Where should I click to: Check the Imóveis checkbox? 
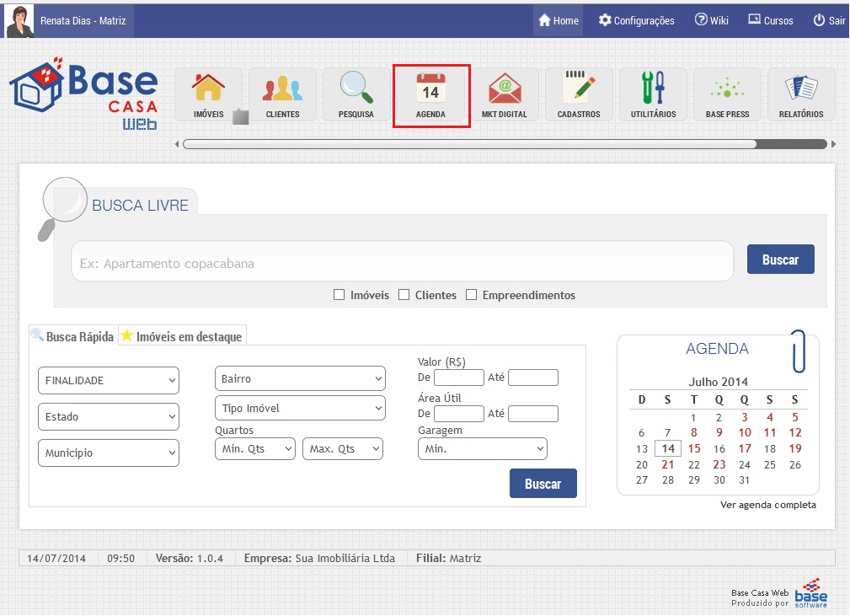(x=339, y=295)
